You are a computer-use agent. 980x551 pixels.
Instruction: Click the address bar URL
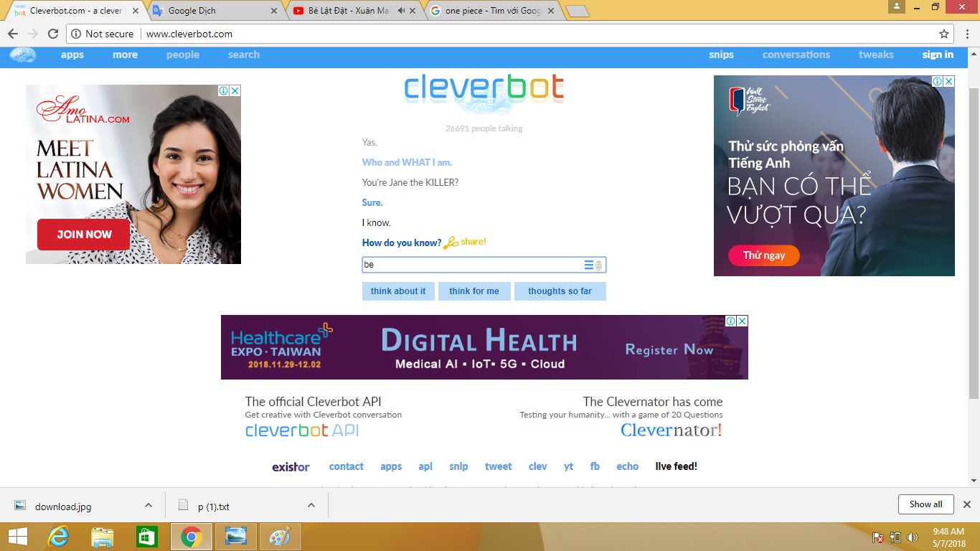click(x=189, y=34)
